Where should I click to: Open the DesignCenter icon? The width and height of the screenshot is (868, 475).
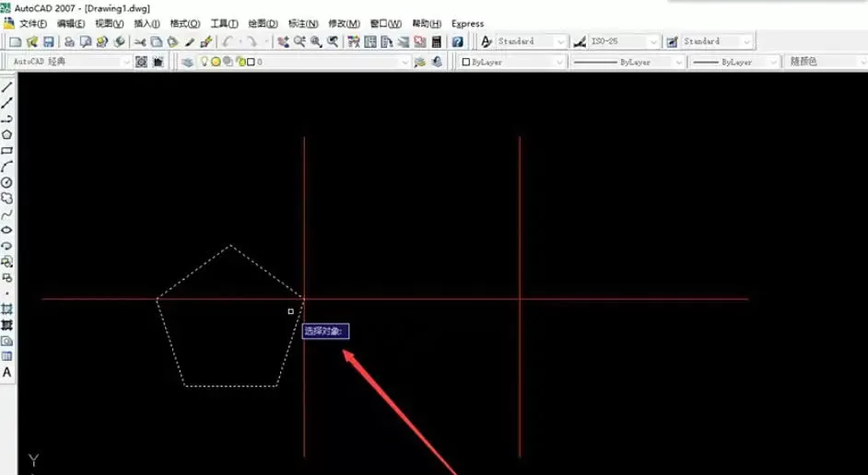coord(369,41)
